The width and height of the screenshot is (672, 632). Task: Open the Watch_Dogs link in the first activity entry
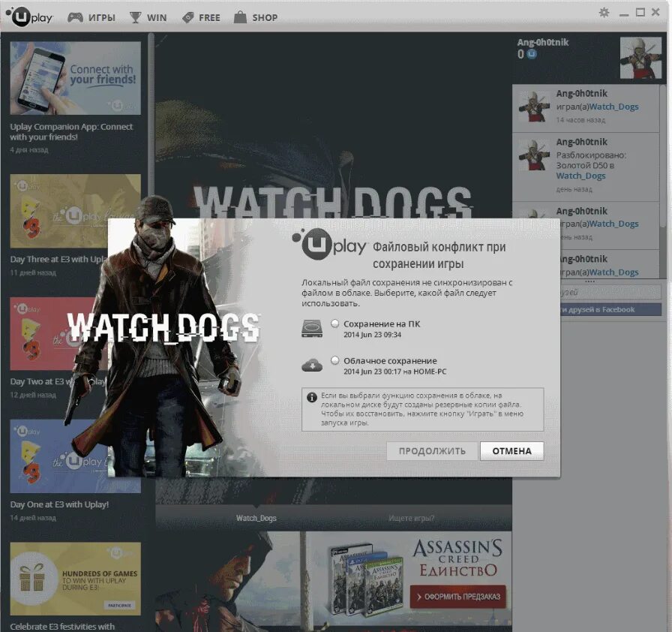pyautogui.click(x=613, y=107)
